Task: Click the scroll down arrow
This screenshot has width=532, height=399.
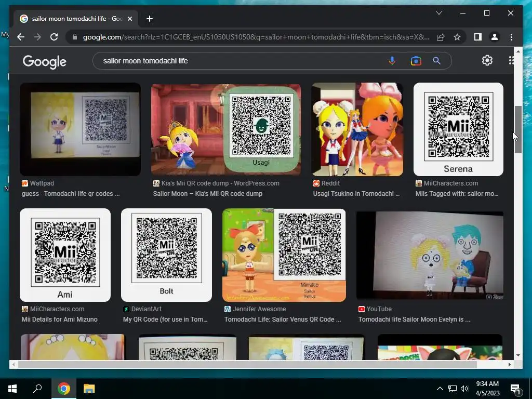Action: click(518, 355)
